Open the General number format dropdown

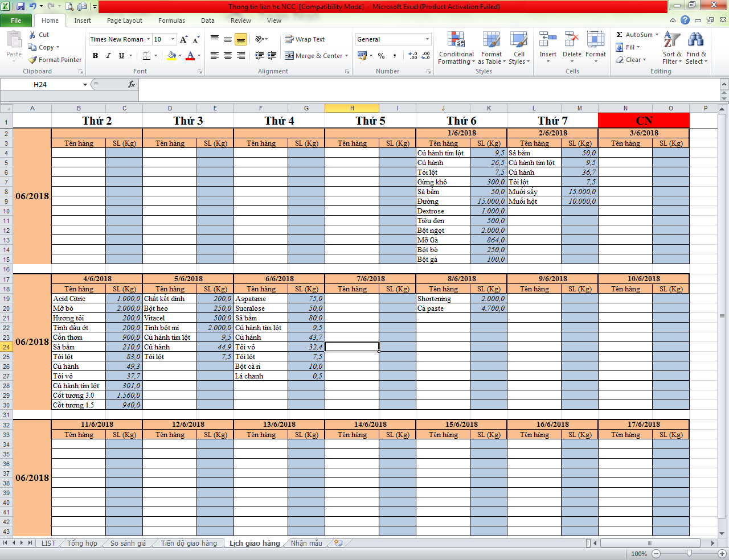(427, 39)
